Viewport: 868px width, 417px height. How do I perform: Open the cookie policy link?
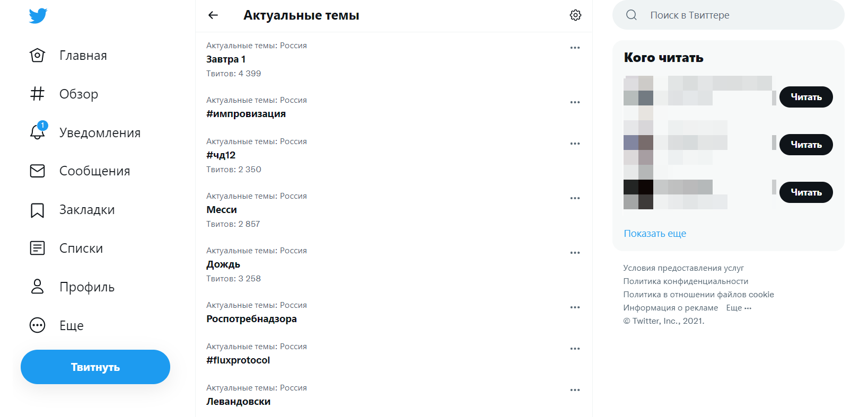[x=698, y=295]
